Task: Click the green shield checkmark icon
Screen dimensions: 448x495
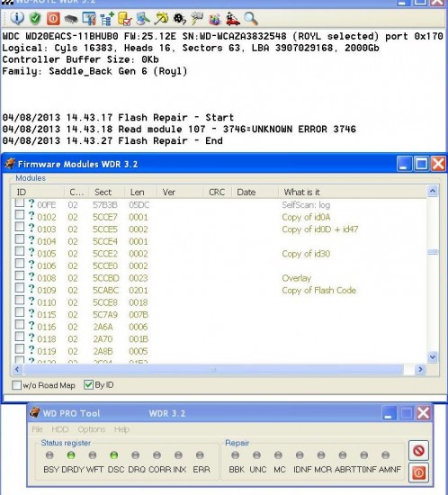Action: point(35,19)
